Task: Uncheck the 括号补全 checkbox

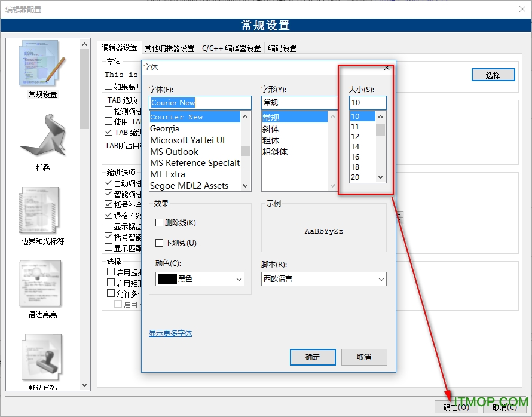Action: [108, 204]
